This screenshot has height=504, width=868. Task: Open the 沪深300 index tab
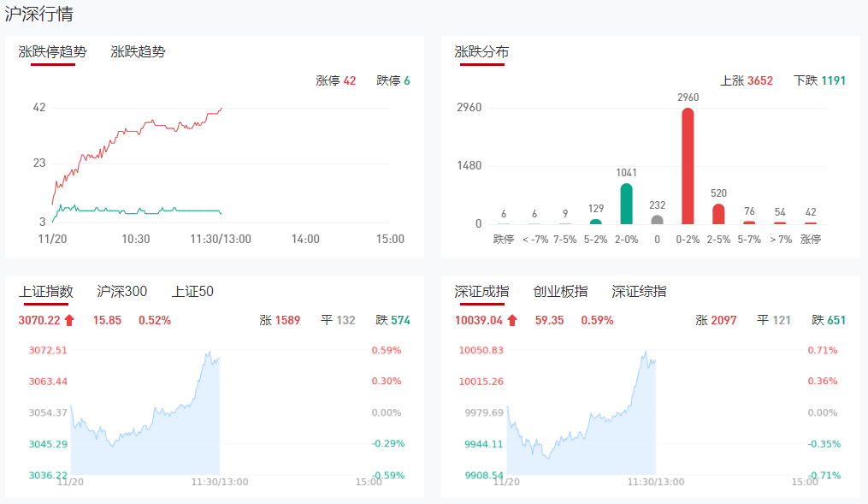click(x=121, y=292)
